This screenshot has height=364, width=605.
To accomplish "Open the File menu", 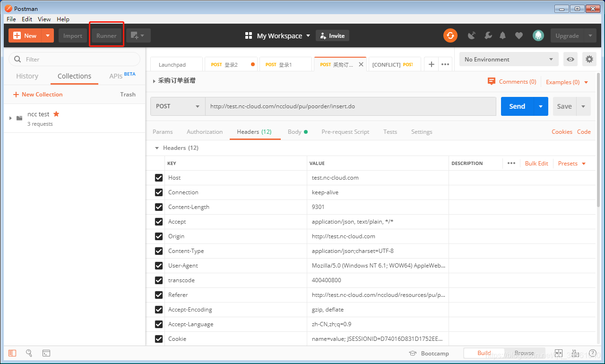I will pos(11,19).
